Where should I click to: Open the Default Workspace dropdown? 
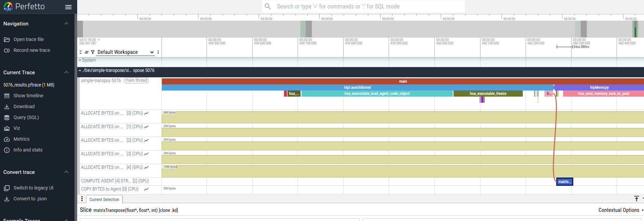[x=125, y=52]
